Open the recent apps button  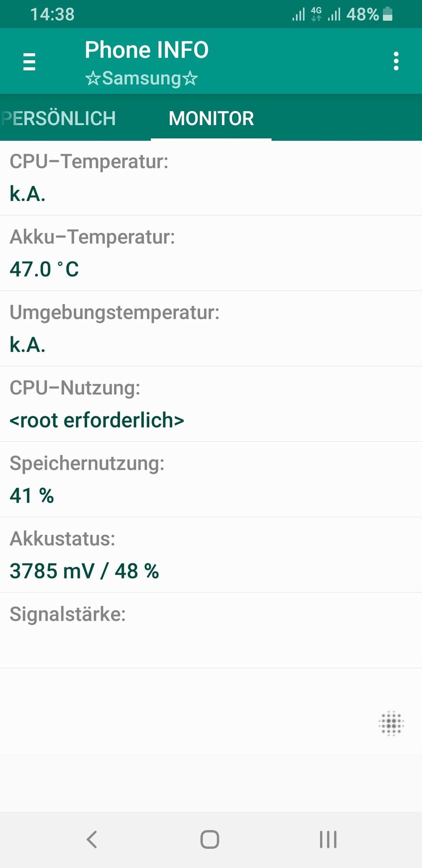click(x=328, y=839)
